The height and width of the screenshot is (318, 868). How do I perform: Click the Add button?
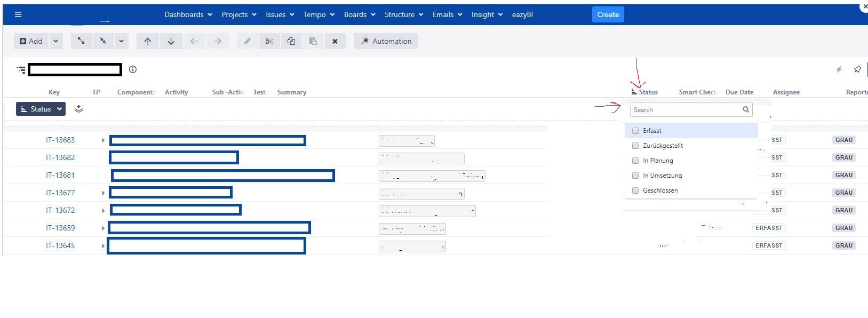[31, 41]
